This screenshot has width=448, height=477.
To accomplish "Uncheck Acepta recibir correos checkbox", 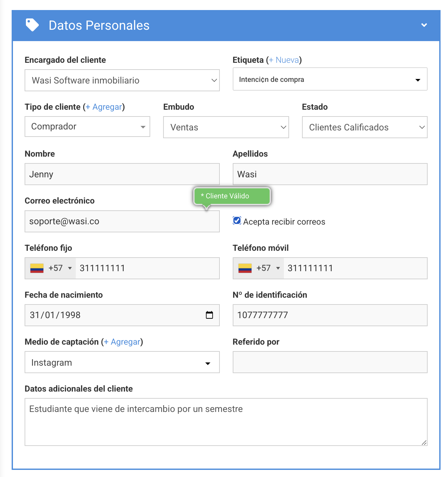I will pos(237,221).
